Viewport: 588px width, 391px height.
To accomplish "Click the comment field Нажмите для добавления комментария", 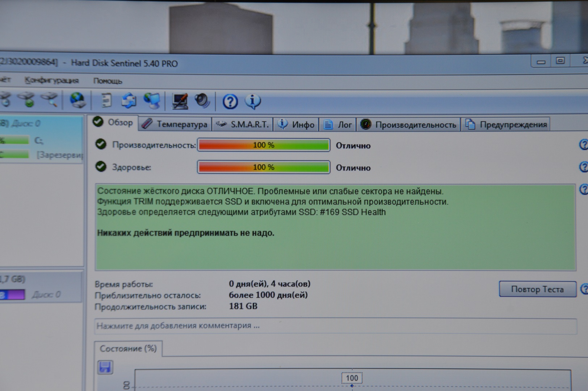I will point(335,326).
